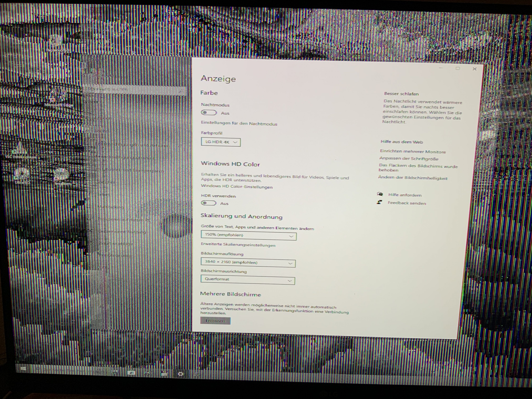Expand the Bildschirmausrichtung Querformat dropdown

pyautogui.click(x=247, y=280)
